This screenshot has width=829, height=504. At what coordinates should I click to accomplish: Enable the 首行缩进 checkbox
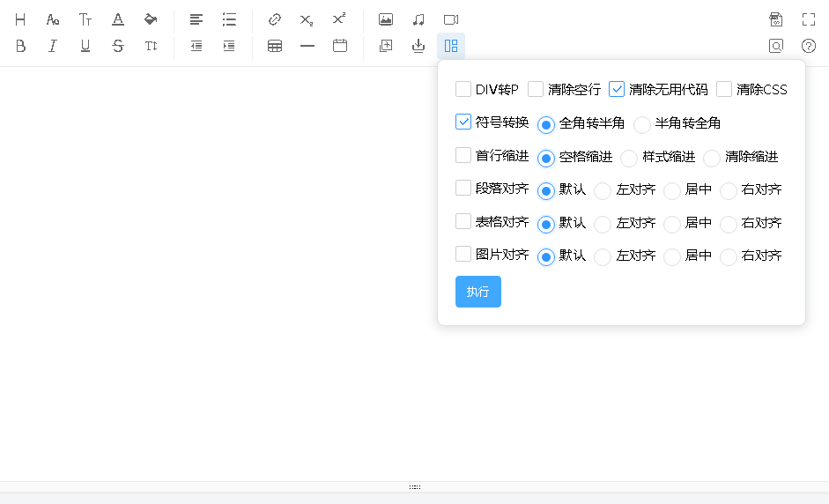pos(463,155)
